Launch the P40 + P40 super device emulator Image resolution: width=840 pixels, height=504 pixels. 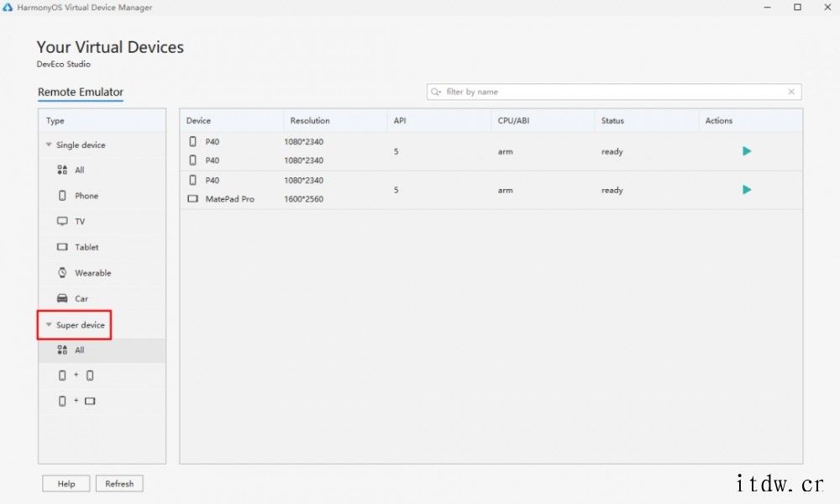[747, 151]
